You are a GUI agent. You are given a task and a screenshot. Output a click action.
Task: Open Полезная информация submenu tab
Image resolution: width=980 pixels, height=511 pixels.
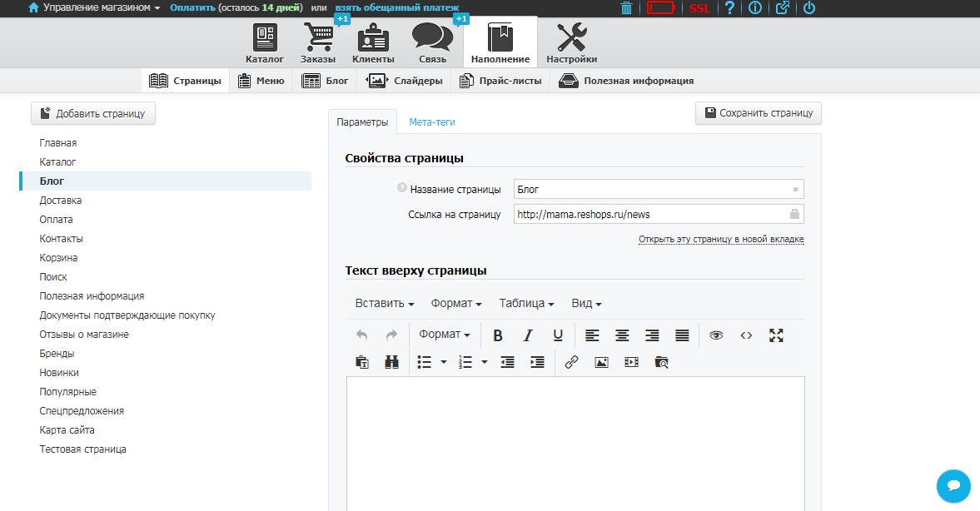click(x=626, y=81)
